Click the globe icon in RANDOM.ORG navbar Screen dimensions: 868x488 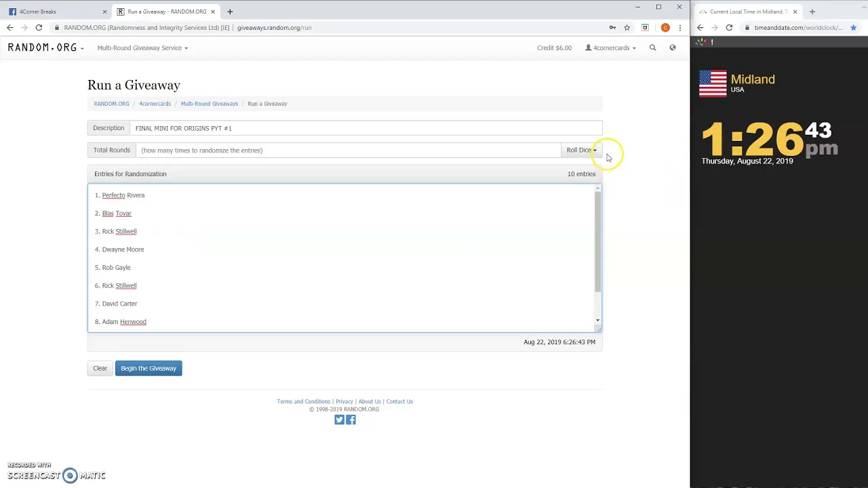click(673, 47)
